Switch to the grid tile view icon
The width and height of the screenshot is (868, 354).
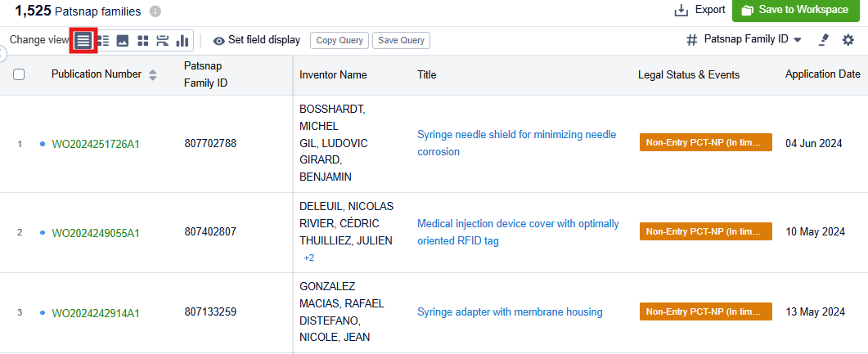pos(143,40)
